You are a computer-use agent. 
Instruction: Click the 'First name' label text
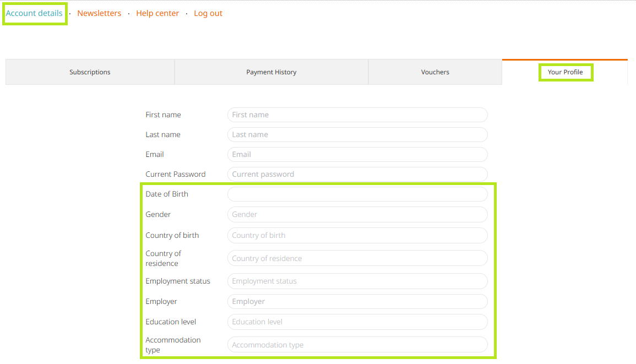(x=163, y=115)
